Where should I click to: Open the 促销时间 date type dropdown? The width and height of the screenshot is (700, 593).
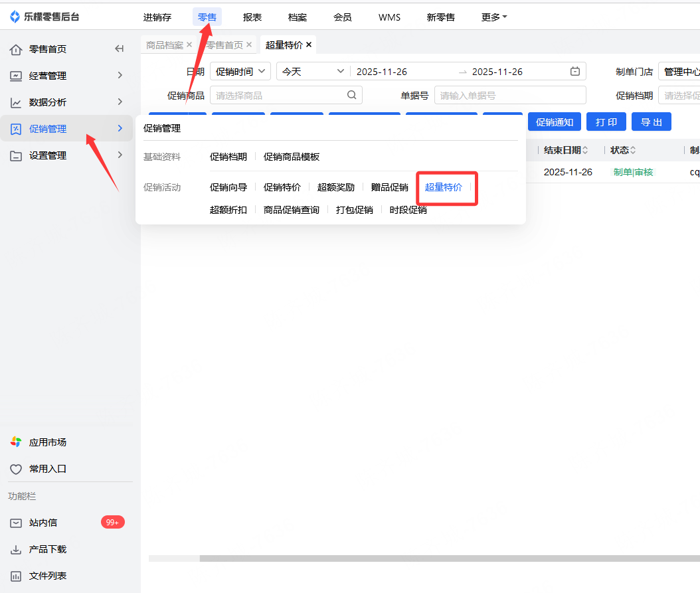click(x=240, y=72)
